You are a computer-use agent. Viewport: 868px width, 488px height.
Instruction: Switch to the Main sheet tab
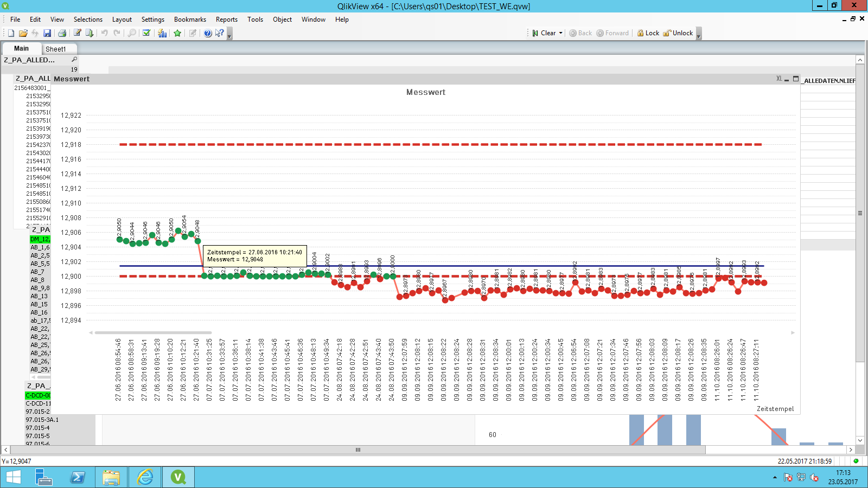click(21, 48)
